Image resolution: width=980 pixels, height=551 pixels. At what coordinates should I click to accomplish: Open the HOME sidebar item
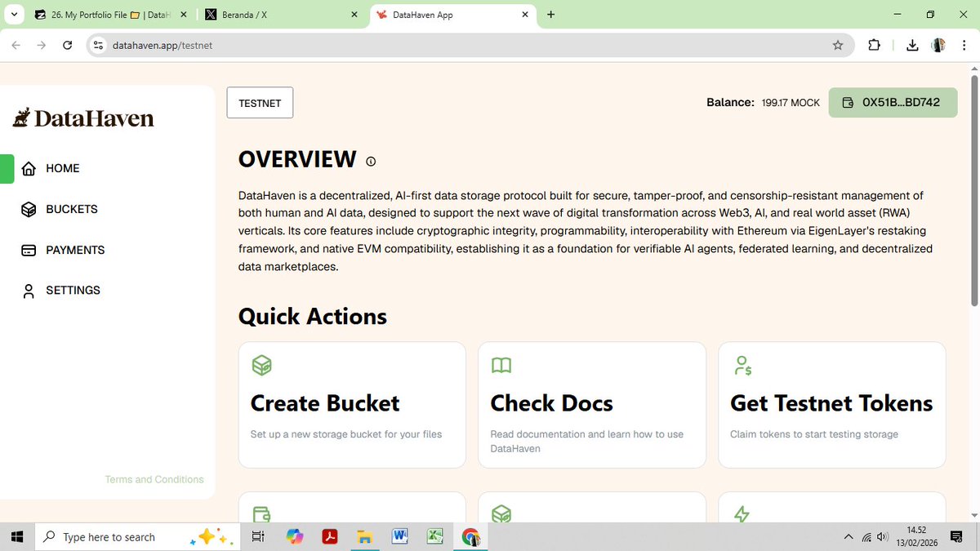51,168
